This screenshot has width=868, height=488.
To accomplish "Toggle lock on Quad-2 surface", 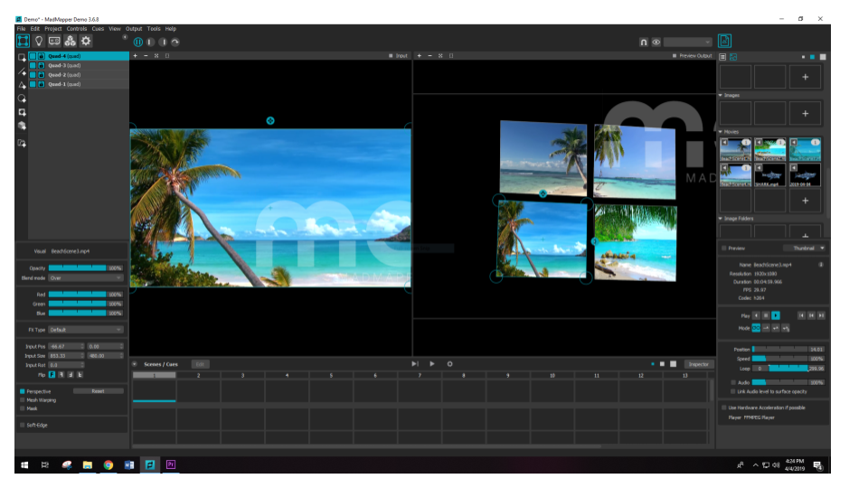I will tap(41, 75).
